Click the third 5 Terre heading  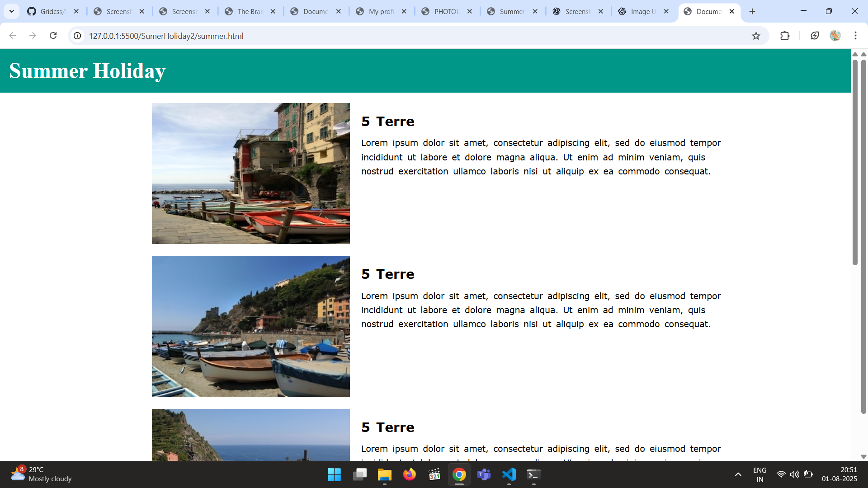click(x=388, y=427)
